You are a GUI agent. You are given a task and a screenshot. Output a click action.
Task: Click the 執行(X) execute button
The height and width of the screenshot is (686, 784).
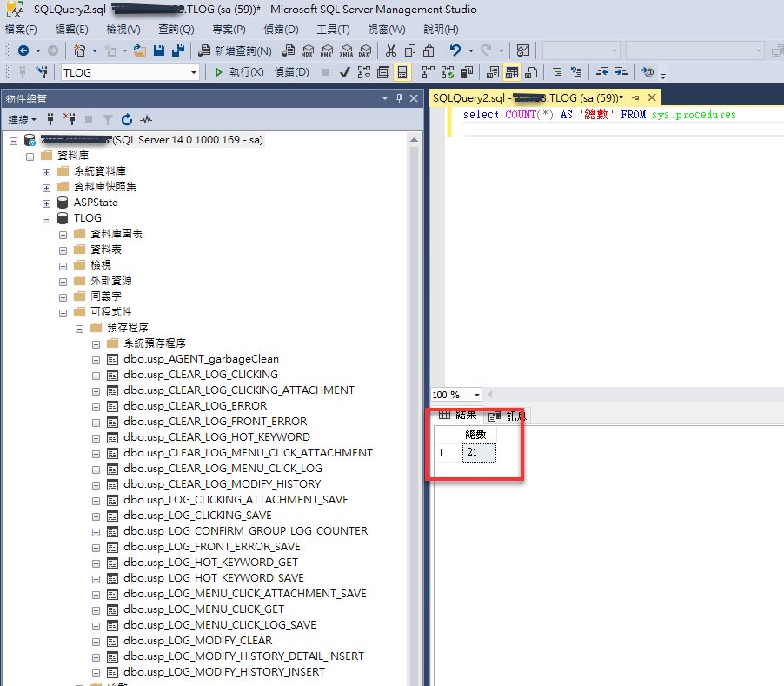coord(238,72)
